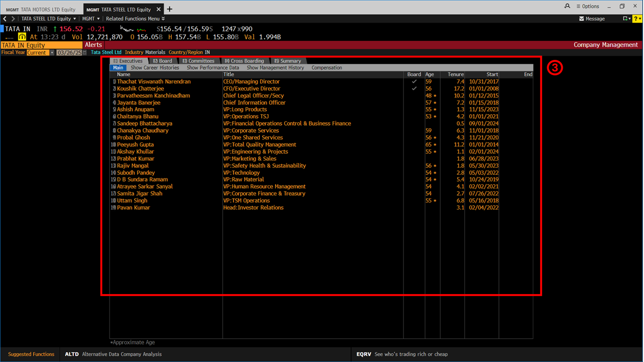This screenshot has width=644, height=362.
Task: Click the Chief Information Officer title cell
Action: pos(254,103)
